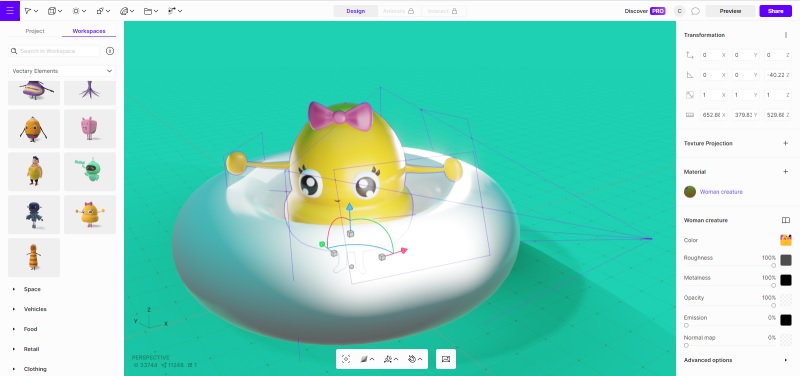Click the position icon in Transformation
This screenshot has width=800, height=376.
pos(690,55)
